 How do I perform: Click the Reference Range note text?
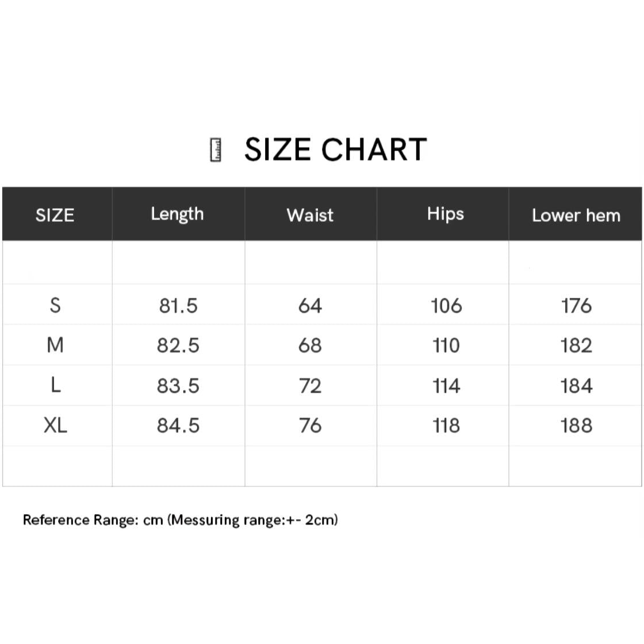click(180, 520)
